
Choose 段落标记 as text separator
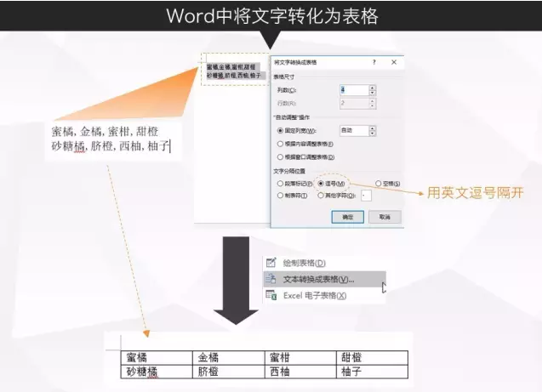pos(280,183)
